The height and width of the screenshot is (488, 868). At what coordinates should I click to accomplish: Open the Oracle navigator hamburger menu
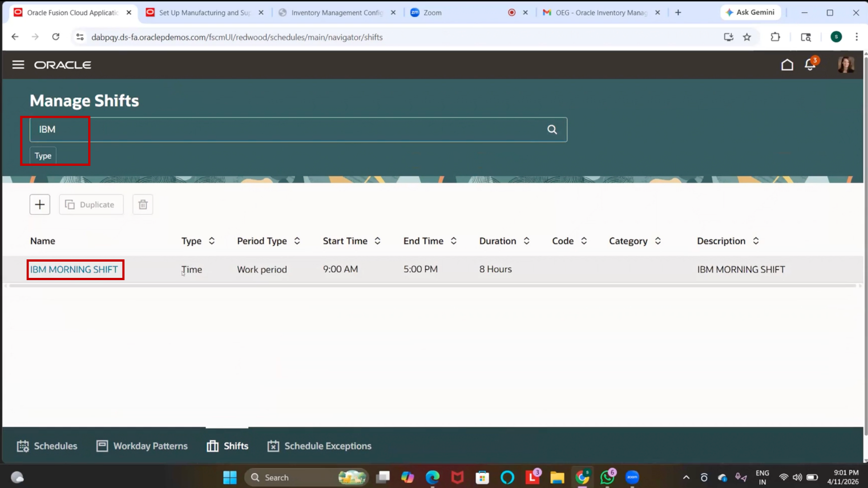tap(18, 65)
